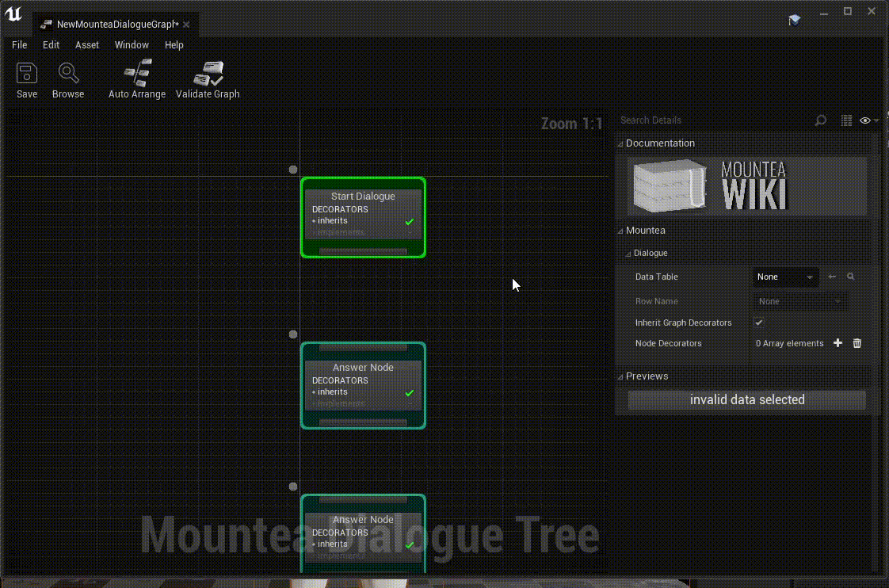Click the Search Details input field
Viewport: 889px width, 588px height.
tap(715, 120)
